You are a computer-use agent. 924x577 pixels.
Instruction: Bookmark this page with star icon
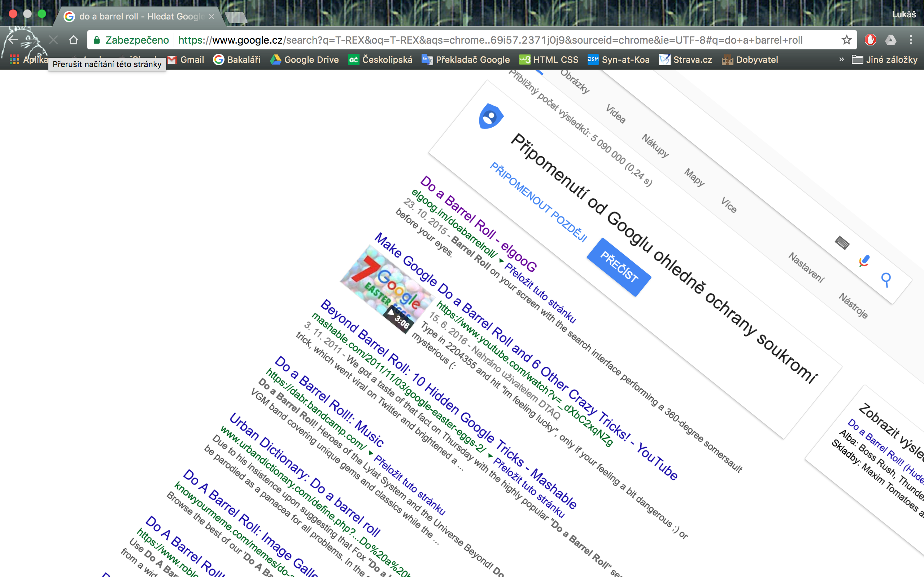(846, 40)
